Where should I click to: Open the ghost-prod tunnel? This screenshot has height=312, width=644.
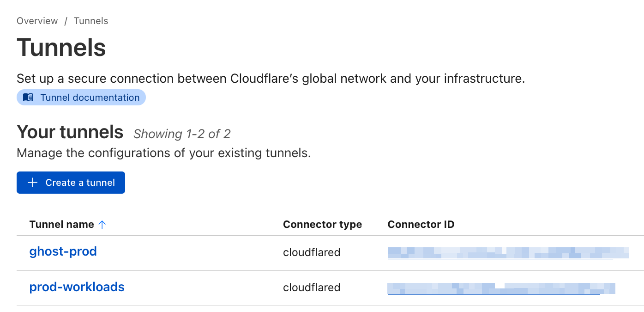coord(63,251)
